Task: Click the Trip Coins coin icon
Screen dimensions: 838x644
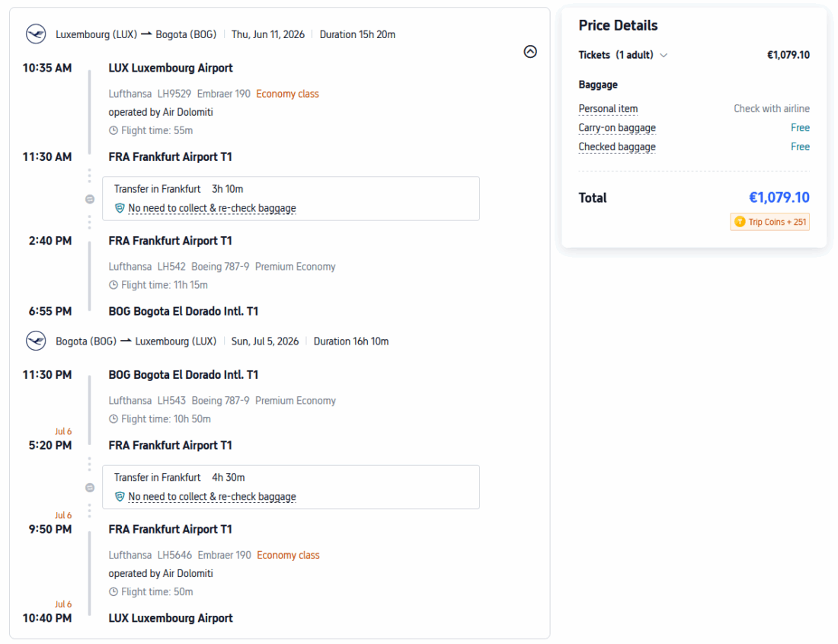Action: coord(739,222)
